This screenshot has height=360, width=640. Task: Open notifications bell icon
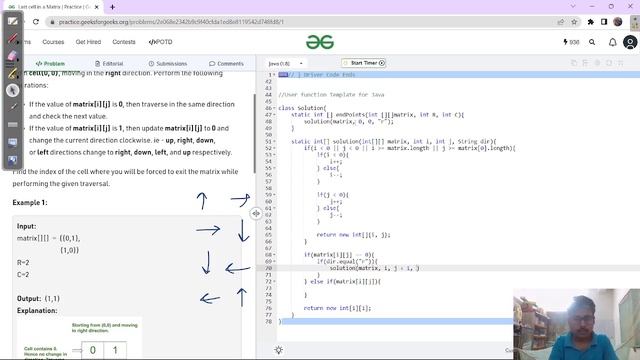[x=613, y=42]
